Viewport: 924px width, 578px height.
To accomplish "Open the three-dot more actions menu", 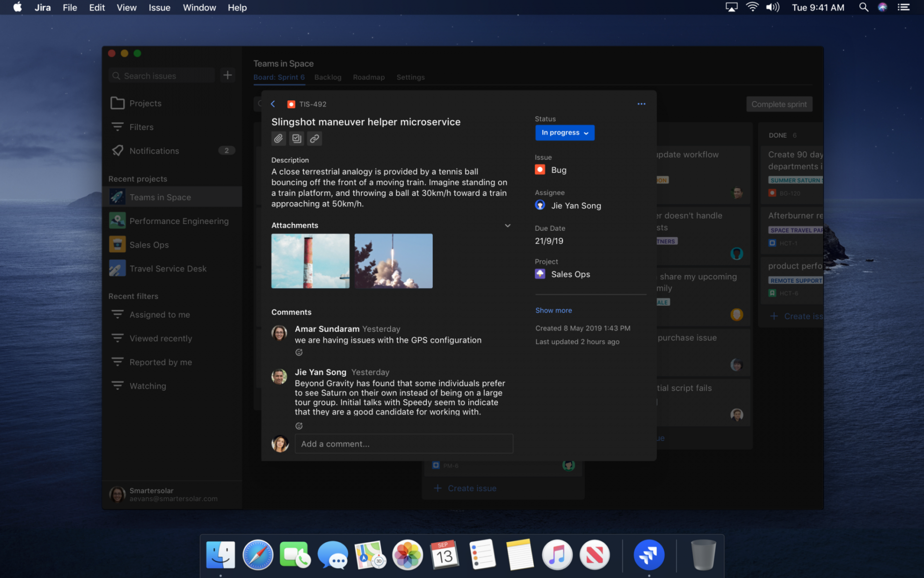I will coord(641,104).
